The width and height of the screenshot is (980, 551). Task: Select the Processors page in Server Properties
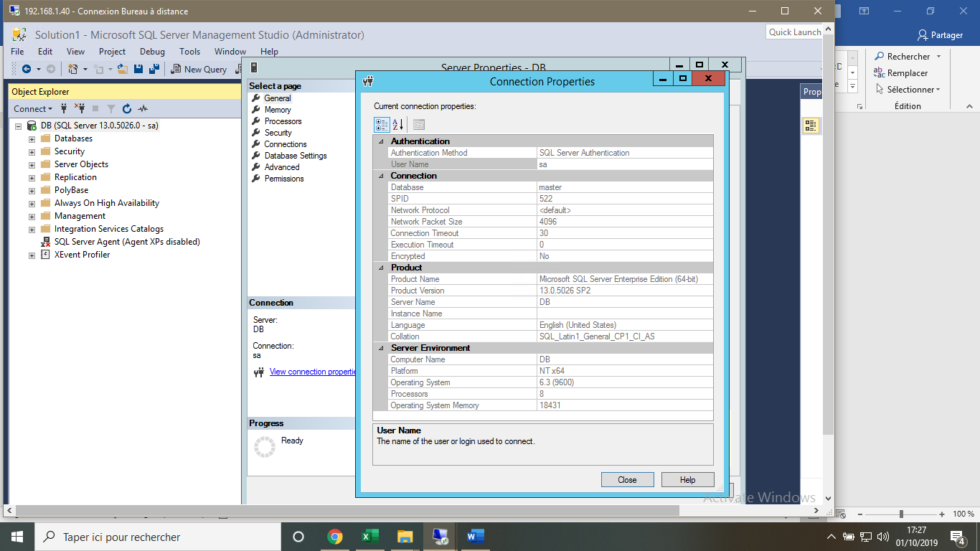tap(283, 121)
